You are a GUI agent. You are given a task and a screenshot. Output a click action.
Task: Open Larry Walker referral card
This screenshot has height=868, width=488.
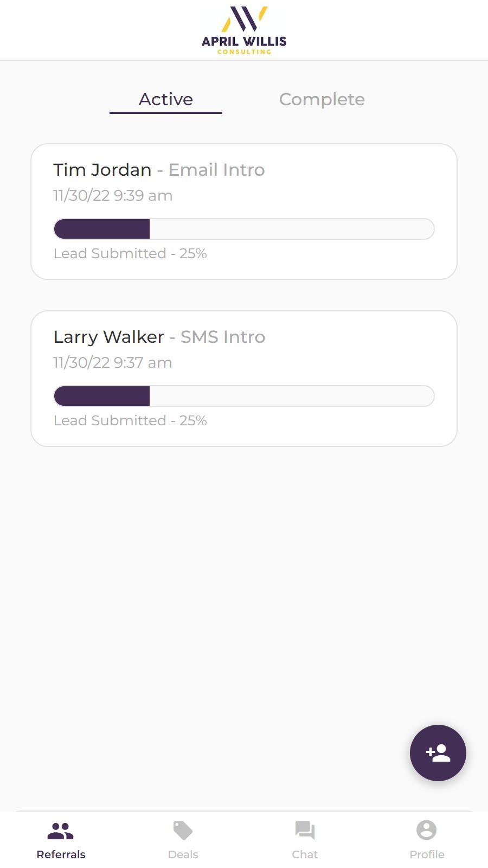[x=244, y=379]
